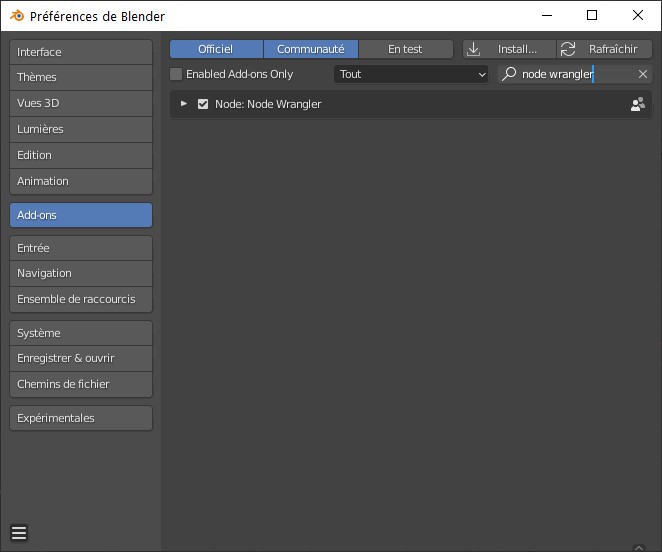This screenshot has width=662, height=552.
Task: Open the Entrée preferences tab
Action: pyautogui.click(x=81, y=248)
